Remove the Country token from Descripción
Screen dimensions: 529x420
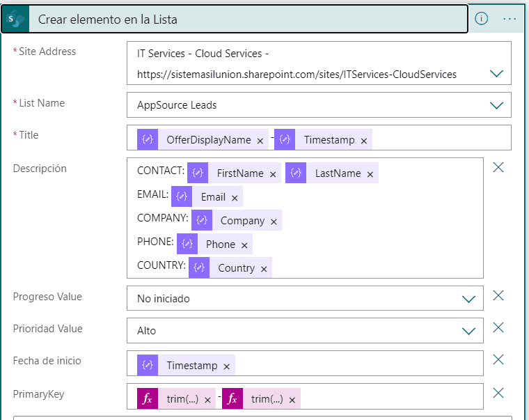[264, 269]
